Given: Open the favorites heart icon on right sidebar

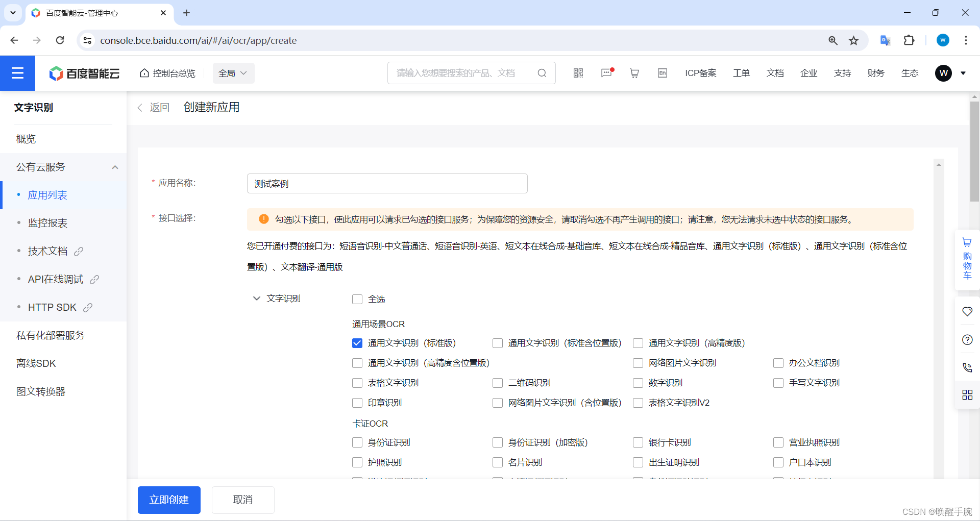Looking at the screenshot, I should click(x=967, y=311).
